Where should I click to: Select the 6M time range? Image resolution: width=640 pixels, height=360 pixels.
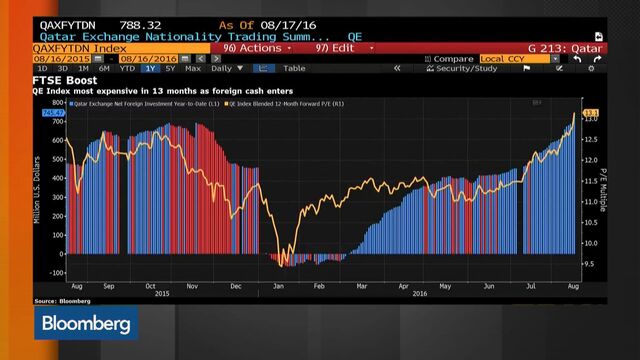[x=104, y=69]
